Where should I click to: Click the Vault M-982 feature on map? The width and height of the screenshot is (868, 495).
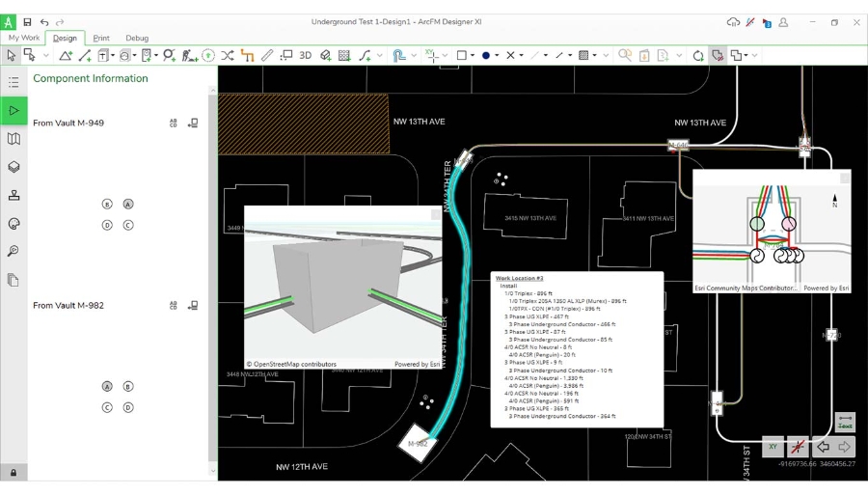(419, 443)
